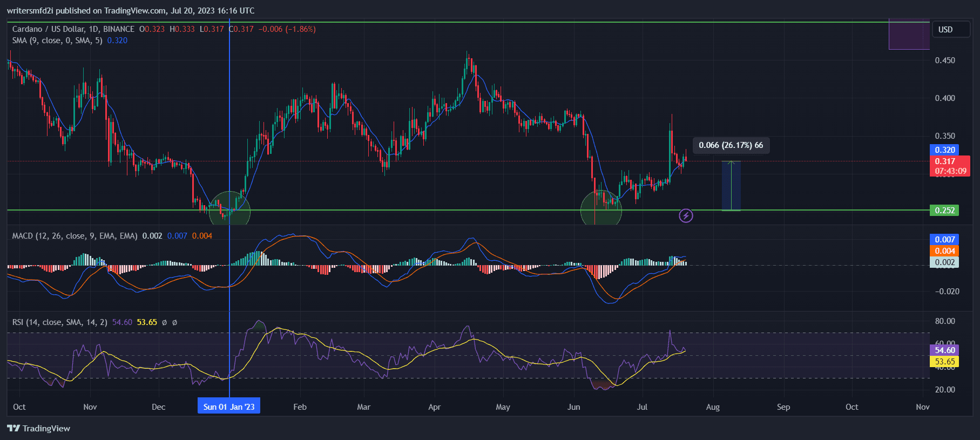The width and height of the screenshot is (980, 440).
Task: Open the USD currency selector
Action: click(945, 30)
